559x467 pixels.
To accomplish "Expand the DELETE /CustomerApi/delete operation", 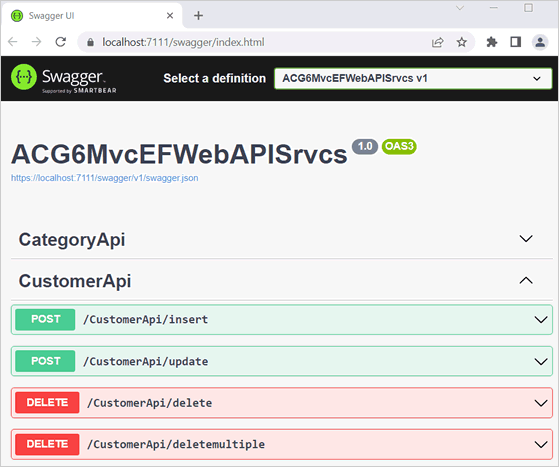I will [282, 403].
